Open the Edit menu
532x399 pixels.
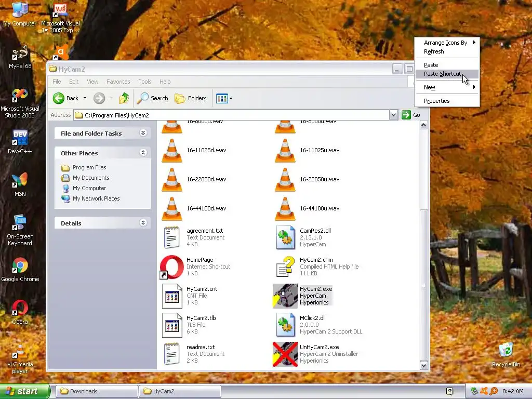74,82
